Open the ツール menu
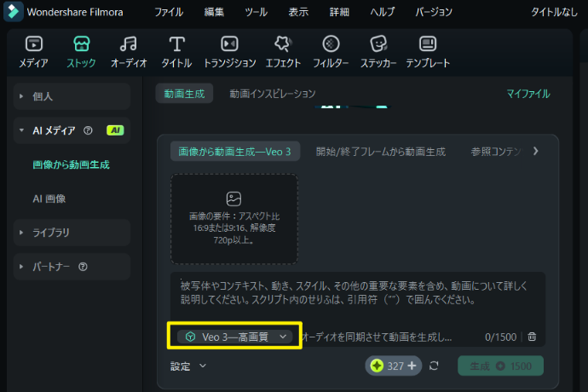This screenshot has height=392, width=588. point(257,12)
